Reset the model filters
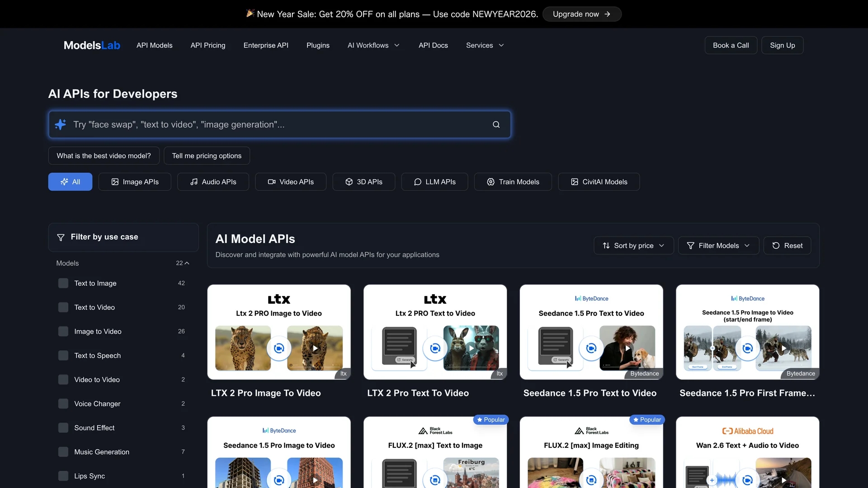Viewport: 868px width, 488px height. 787,246
